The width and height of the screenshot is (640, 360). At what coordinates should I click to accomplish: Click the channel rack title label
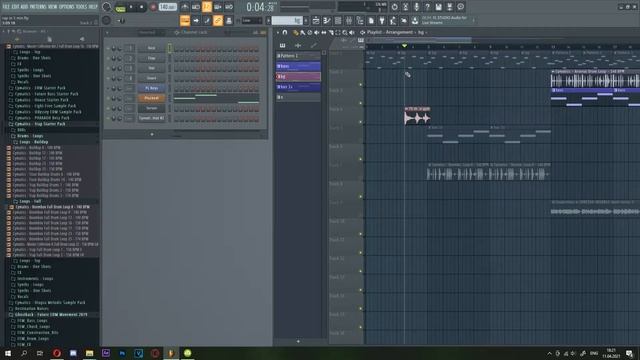(194, 32)
